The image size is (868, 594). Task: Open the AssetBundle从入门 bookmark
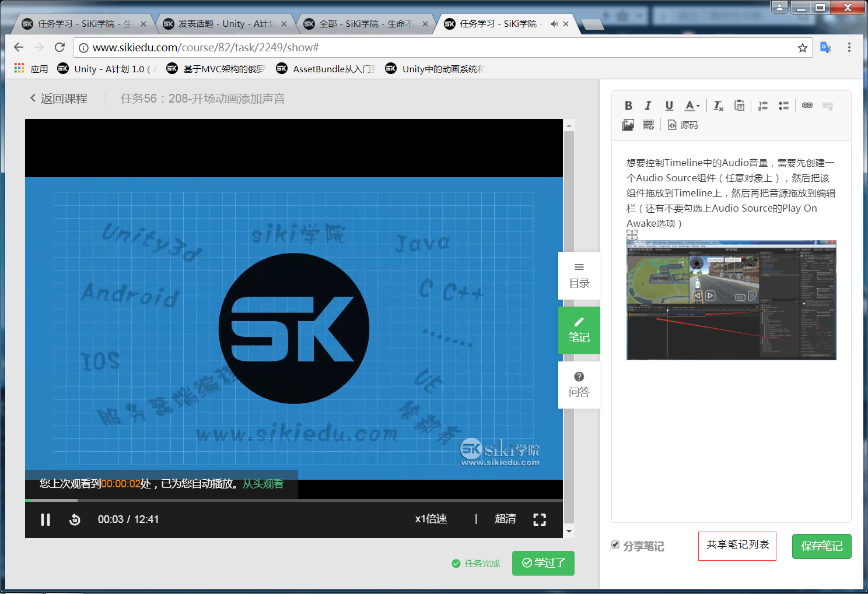pos(326,69)
